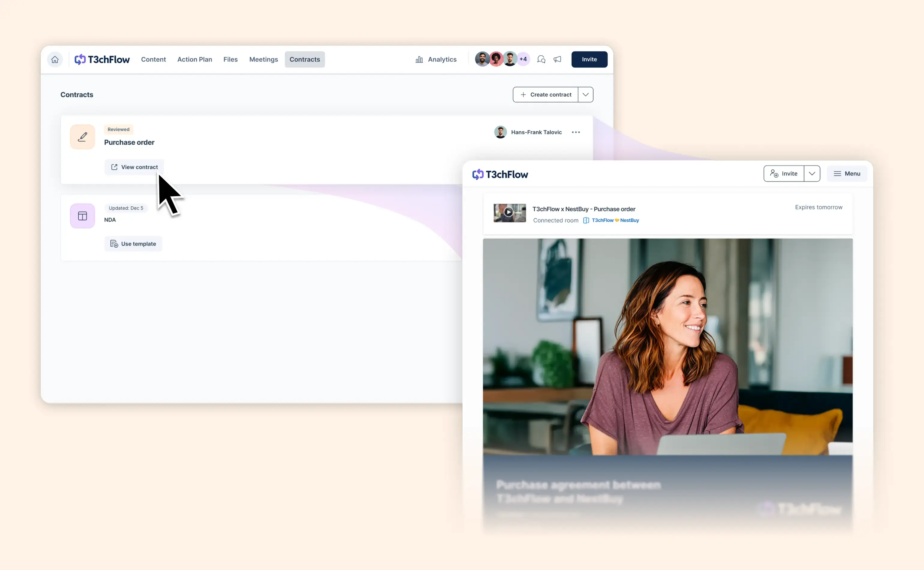The height and width of the screenshot is (570, 924).
Task: Expand the Invite dropdown chevron in the contract window
Action: [812, 174]
